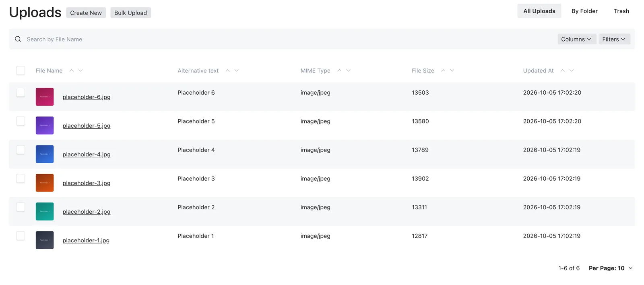
Task: Open the placeholder-4.jpg link
Action: (x=87, y=154)
